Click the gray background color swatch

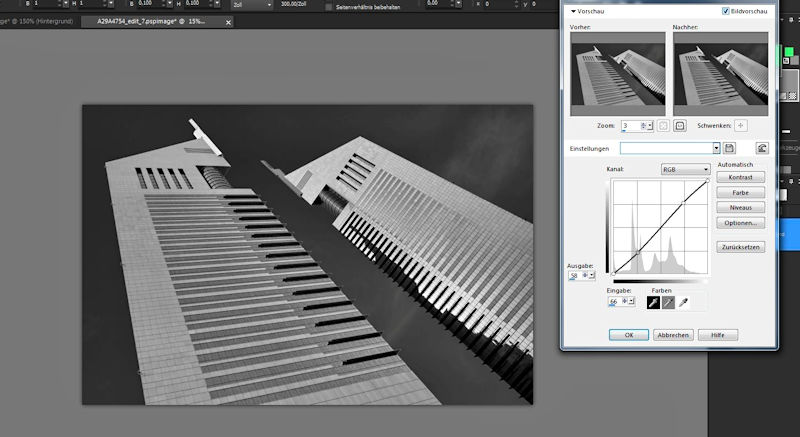pos(794,61)
